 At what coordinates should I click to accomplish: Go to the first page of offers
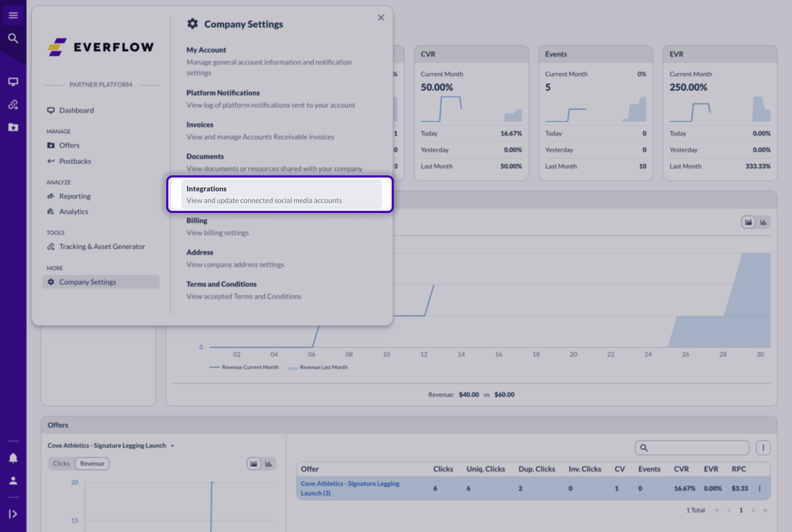click(x=717, y=510)
